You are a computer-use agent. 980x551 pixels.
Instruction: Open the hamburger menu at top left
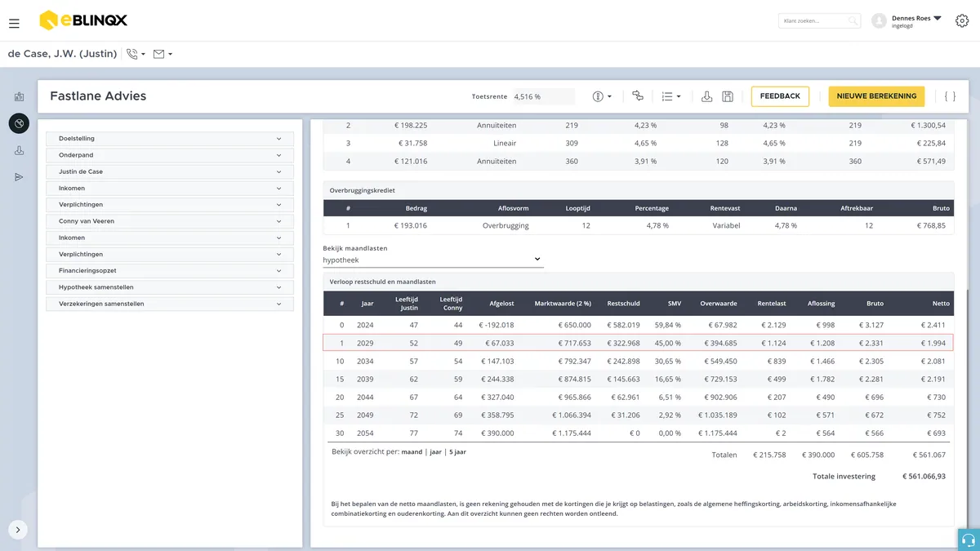[14, 24]
